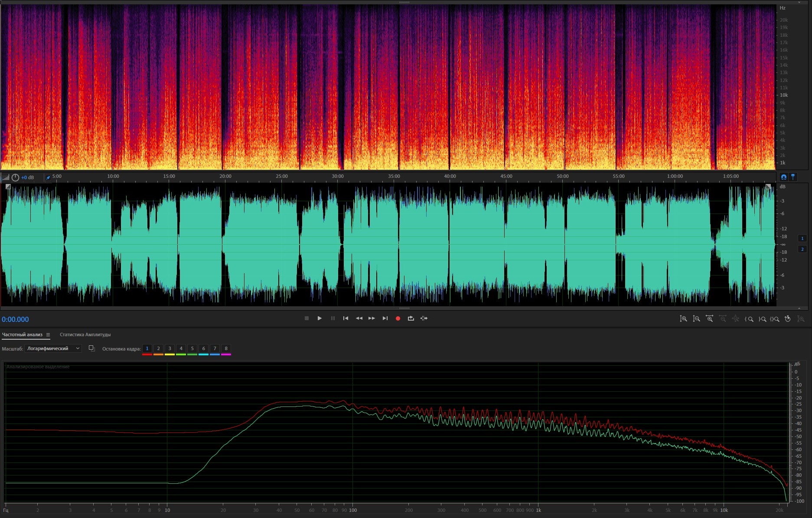Click the Hz label of frequency scale
The height and width of the screenshot is (518, 812).
(x=783, y=8)
